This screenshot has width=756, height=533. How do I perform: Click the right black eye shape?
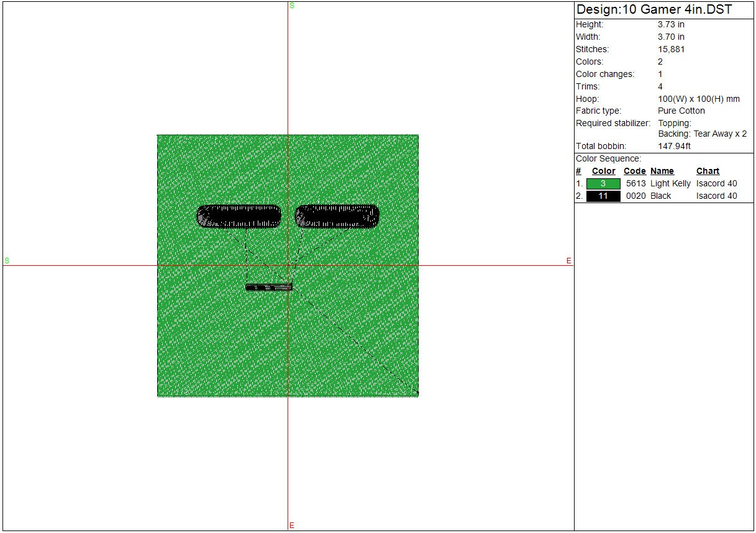(x=337, y=216)
